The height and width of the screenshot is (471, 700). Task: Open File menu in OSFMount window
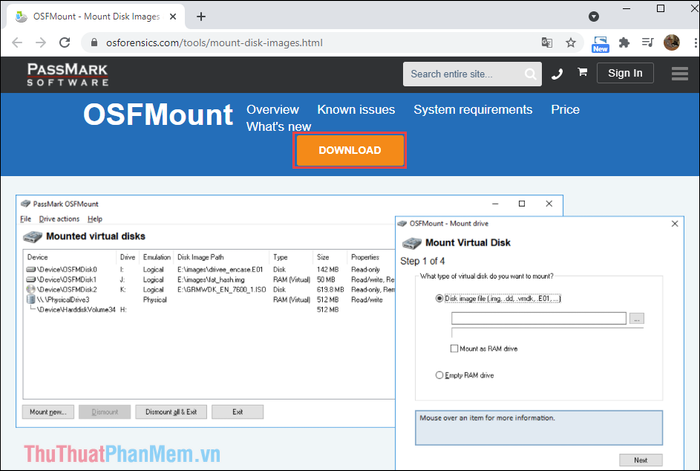click(x=25, y=219)
